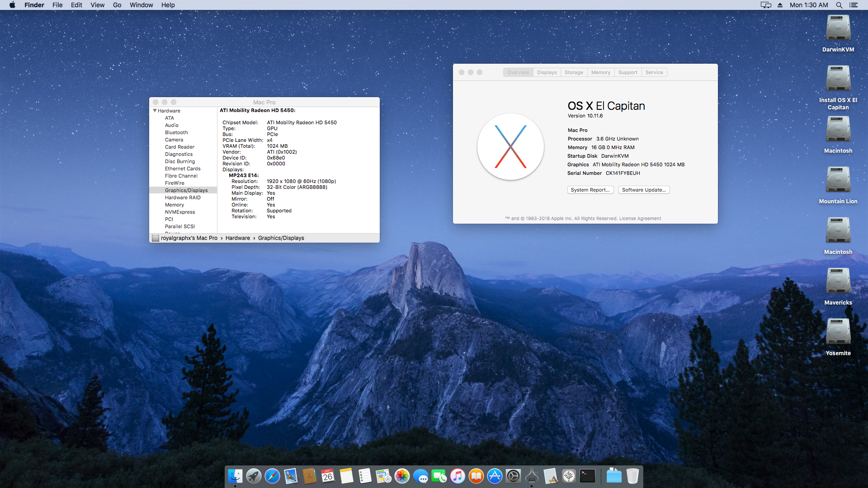Click the Software Update button
The image size is (868, 488).
pos(644,190)
